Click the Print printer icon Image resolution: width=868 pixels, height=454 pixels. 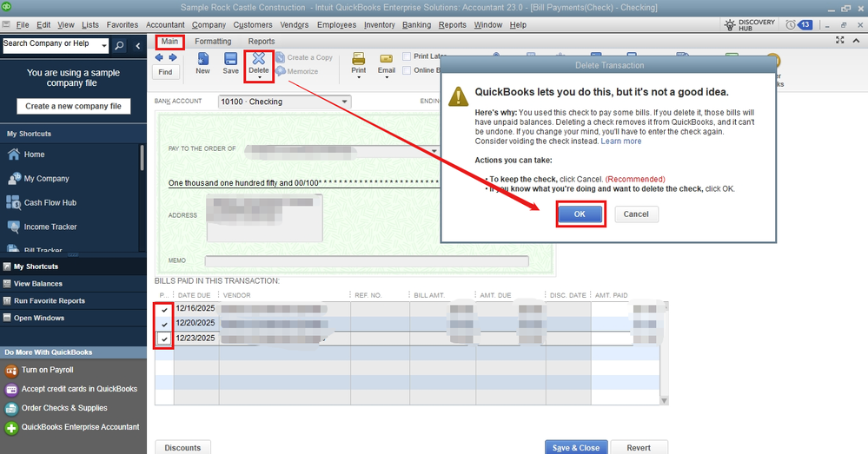click(359, 59)
